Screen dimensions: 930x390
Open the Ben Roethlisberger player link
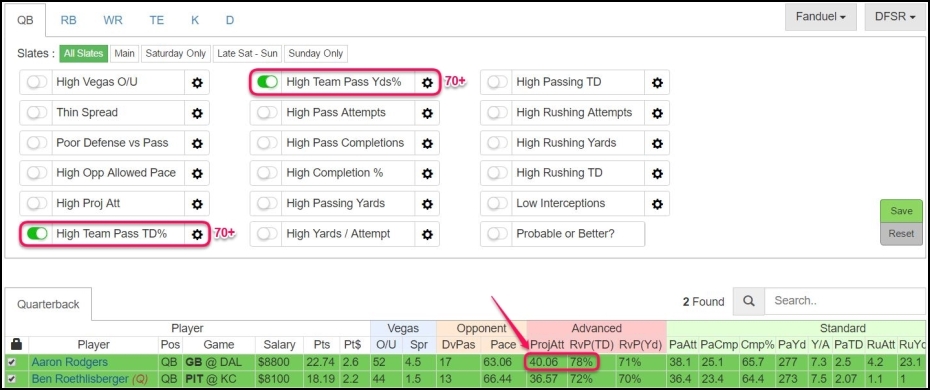pos(80,379)
